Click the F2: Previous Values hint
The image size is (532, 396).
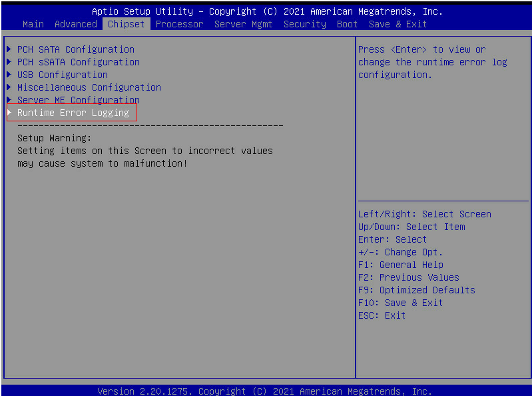[408, 277]
